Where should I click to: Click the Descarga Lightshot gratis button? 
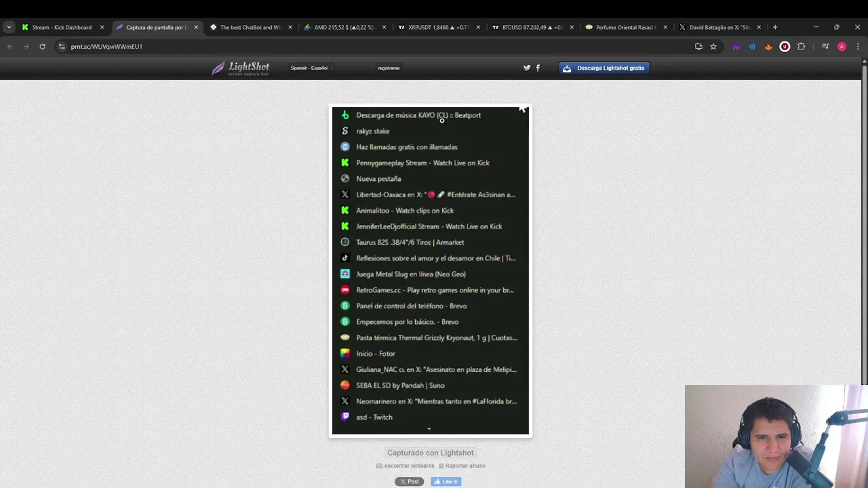pos(604,68)
